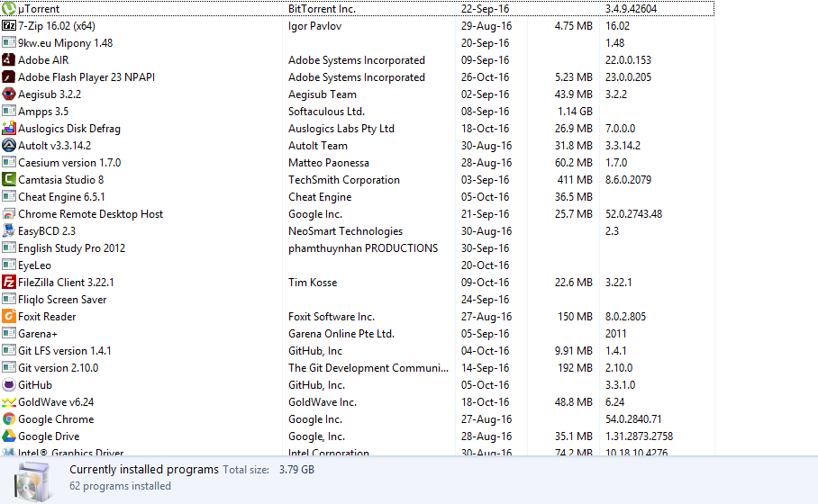Select Adobe Flash Player 23 NPAPI

(x=86, y=77)
